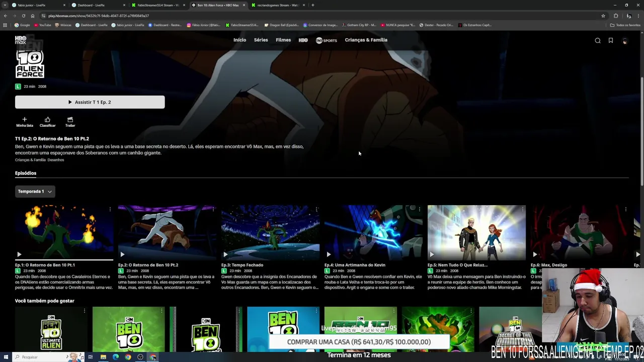Image resolution: width=644 pixels, height=362 pixels.
Task: Open more options for Ep.1 card
Action: (x=110, y=209)
